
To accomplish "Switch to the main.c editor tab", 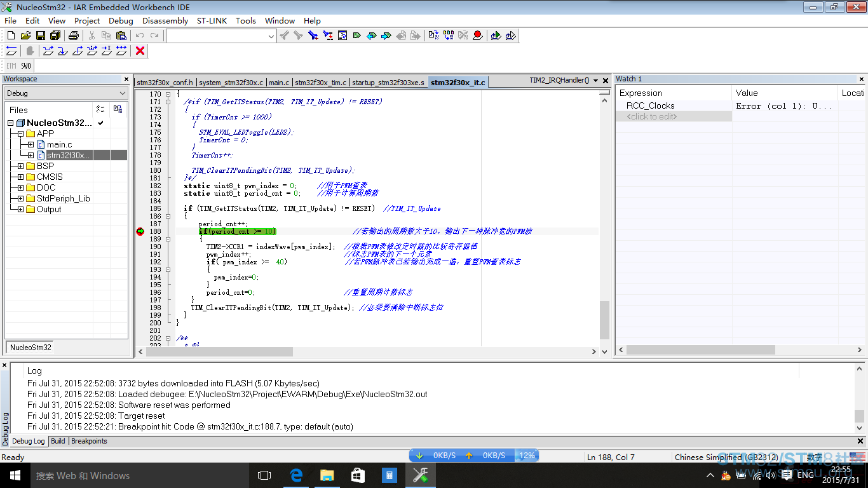I will click(x=278, y=83).
